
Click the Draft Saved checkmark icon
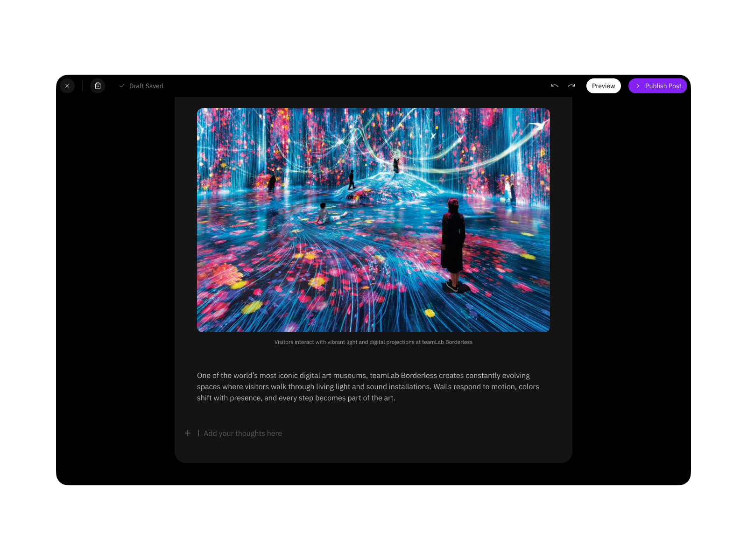[122, 86]
